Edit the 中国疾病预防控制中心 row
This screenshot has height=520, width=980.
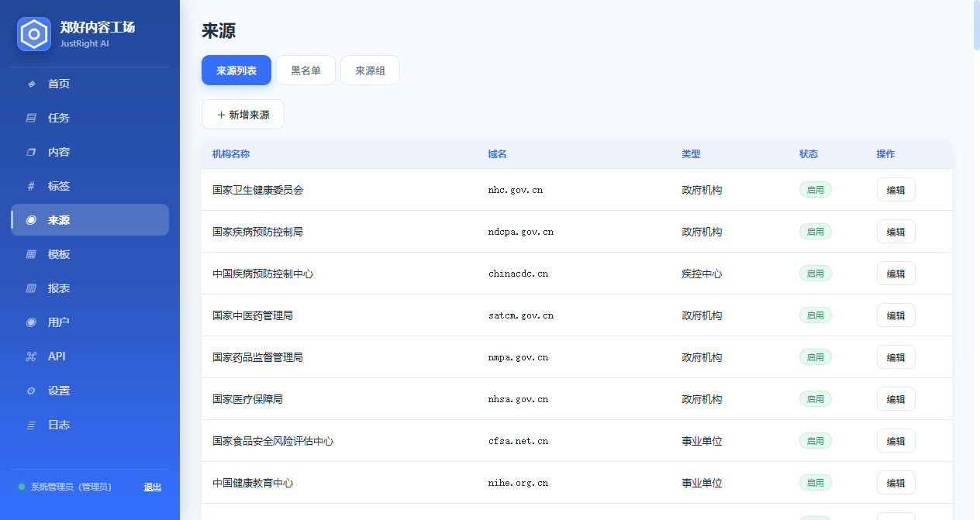895,274
